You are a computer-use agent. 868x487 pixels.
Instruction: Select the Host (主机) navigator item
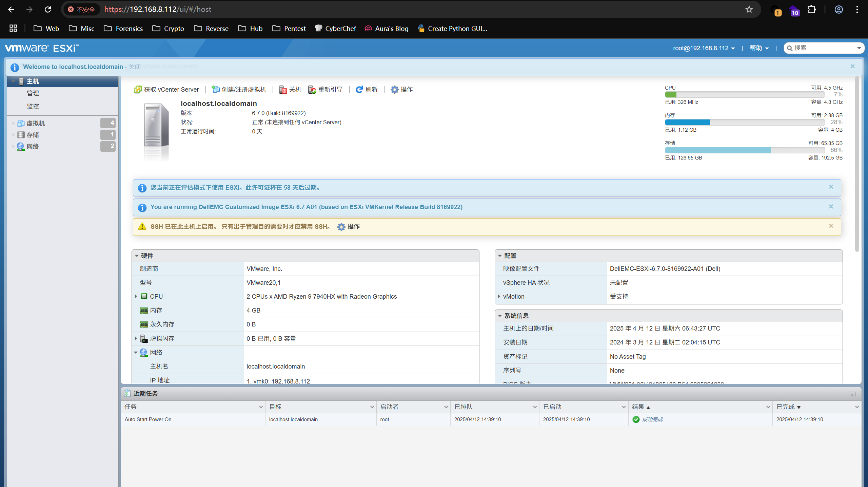point(63,81)
